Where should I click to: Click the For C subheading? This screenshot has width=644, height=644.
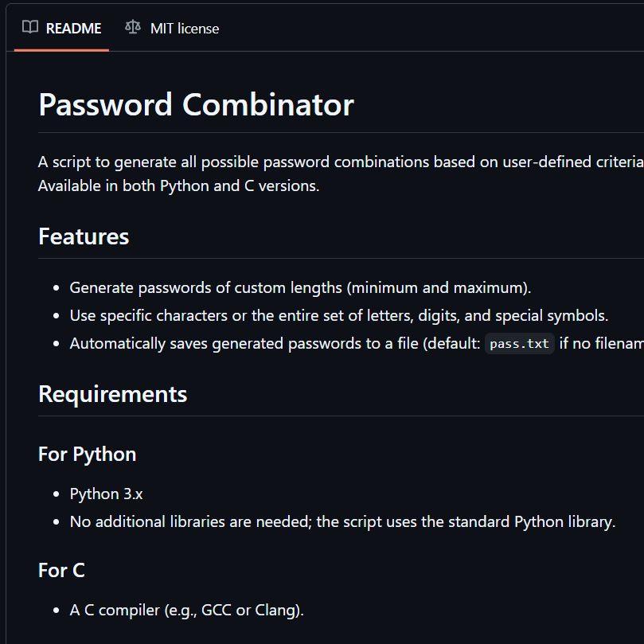[x=61, y=571]
